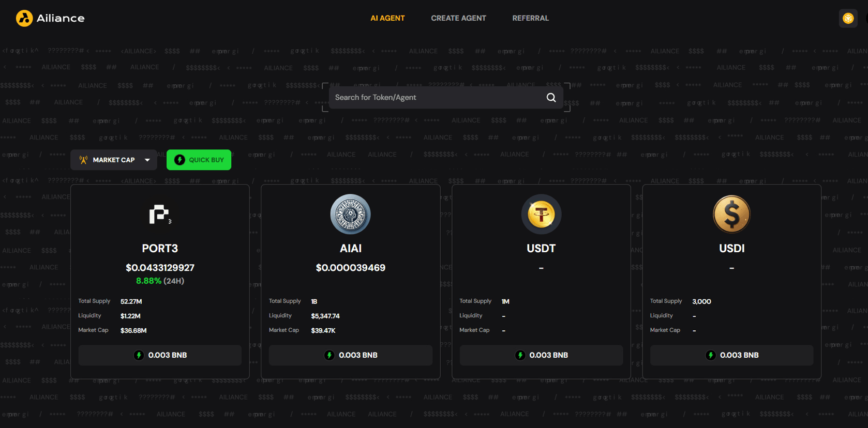868x428 pixels.
Task: Click the AIAI token logo
Action: 351,214
